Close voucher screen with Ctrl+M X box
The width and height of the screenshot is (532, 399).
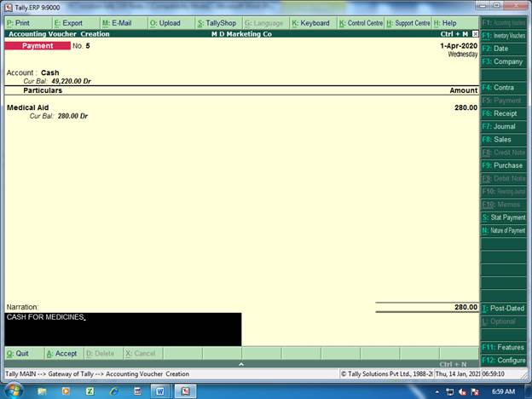point(476,34)
